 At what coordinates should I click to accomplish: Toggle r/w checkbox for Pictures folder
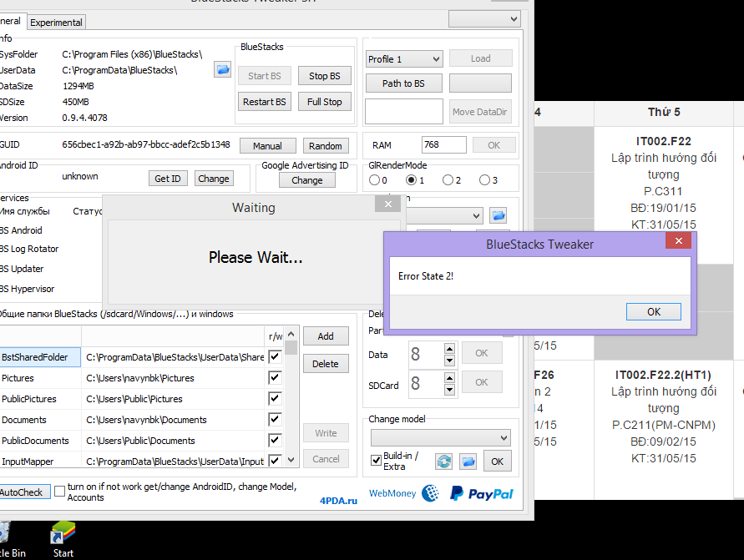[x=276, y=377]
